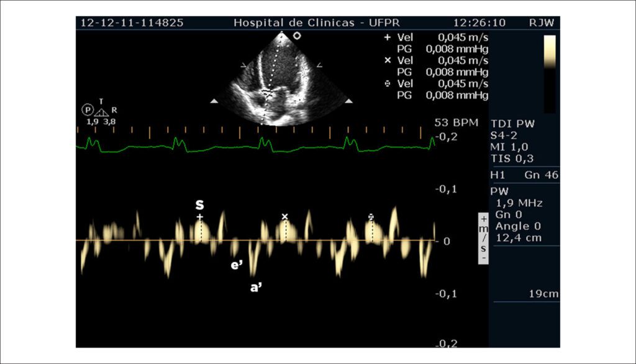Select the 2D apical echo sector image
This screenshot has width=636, height=364.
pos(281,79)
